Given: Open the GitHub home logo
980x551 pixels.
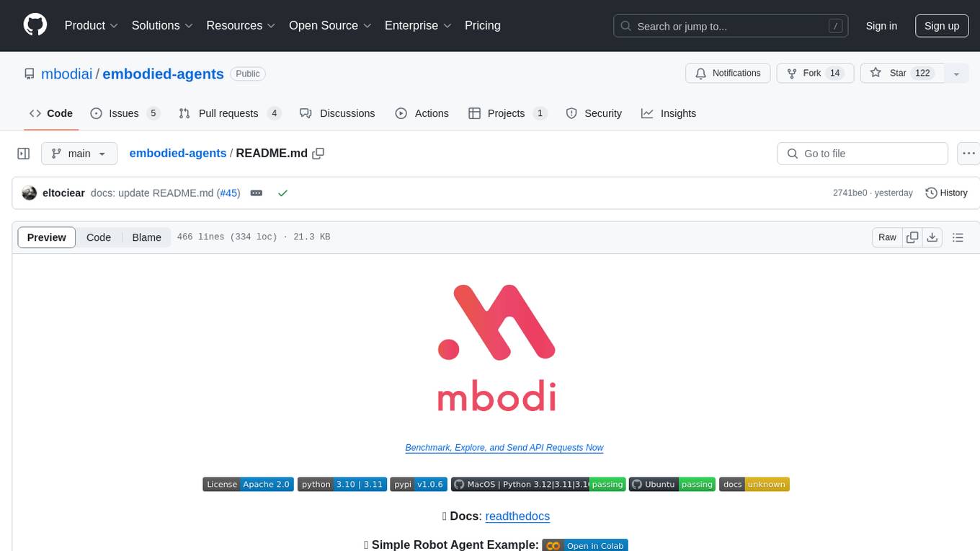Looking at the screenshot, I should [x=35, y=25].
